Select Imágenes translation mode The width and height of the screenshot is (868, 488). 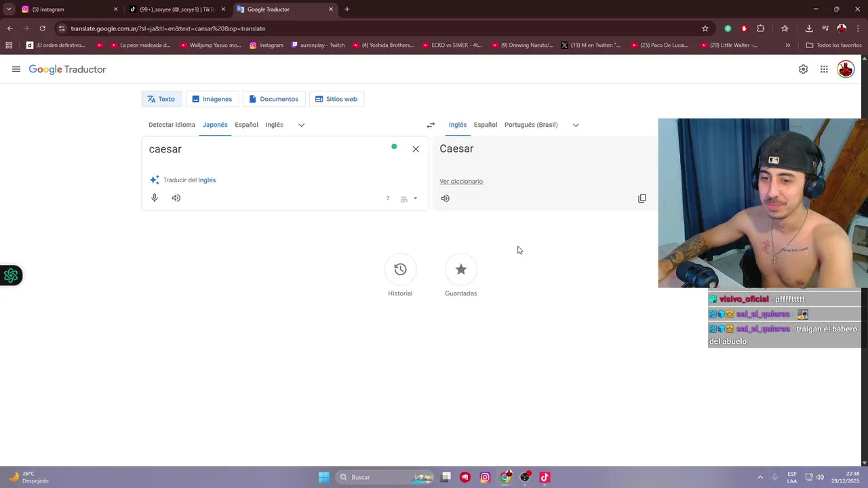coord(212,99)
